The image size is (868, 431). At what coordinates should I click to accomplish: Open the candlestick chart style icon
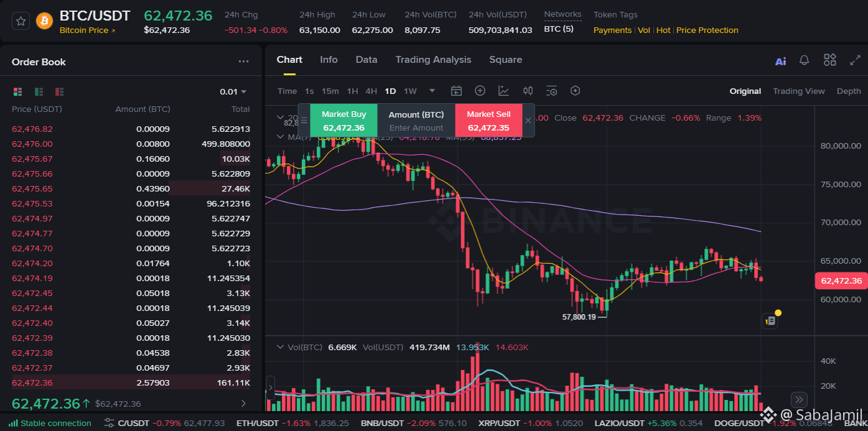pyautogui.click(x=528, y=91)
